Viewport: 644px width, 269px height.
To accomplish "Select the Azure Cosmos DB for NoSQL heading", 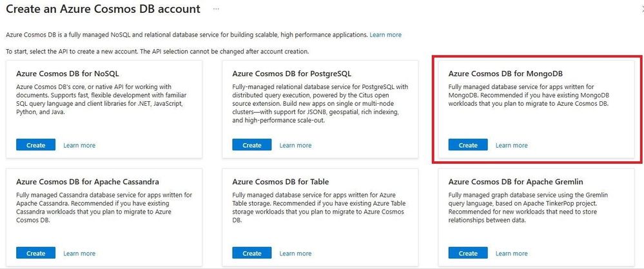I will click(67, 74).
